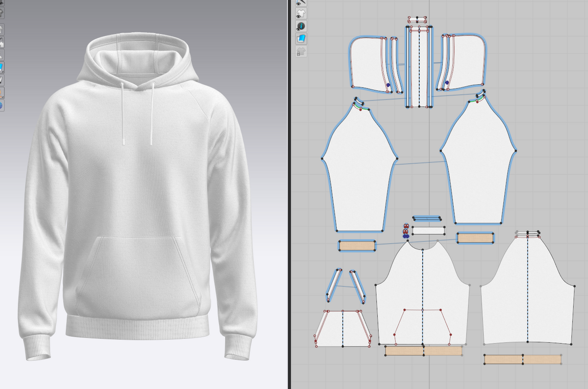Click the globe icon in 3D toolbar
This screenshot has width=588, height=389.
(x=1, y=105)
